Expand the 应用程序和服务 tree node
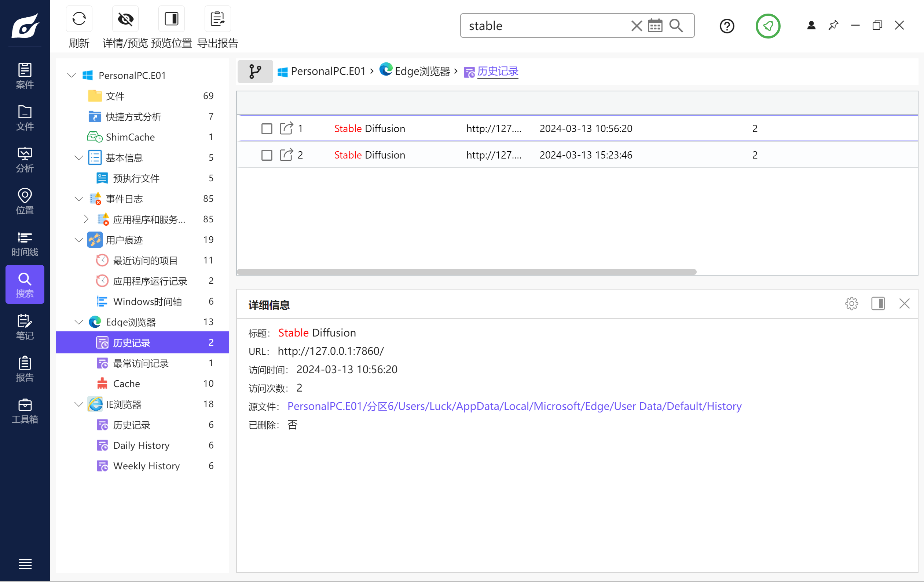 point(86,219)
